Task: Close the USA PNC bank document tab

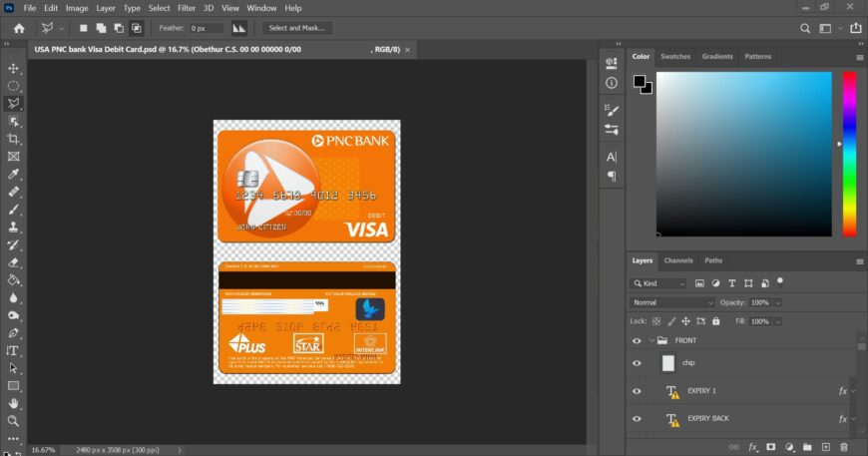Action: (407, 50)
